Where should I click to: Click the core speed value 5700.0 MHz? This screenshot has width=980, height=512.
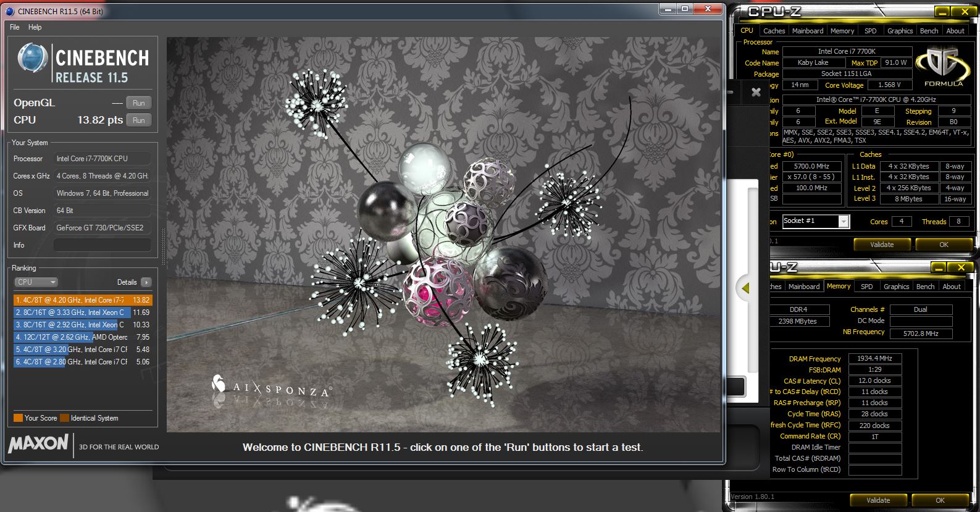point(811,166)
